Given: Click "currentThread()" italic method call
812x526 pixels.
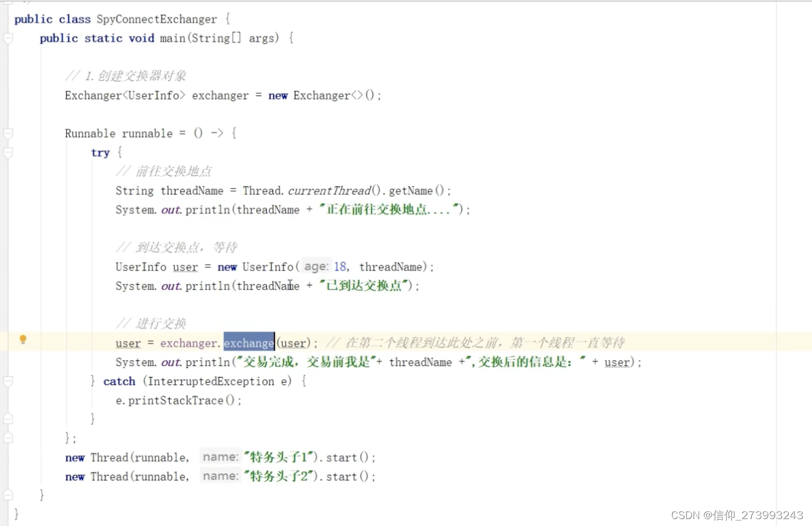Looking at the screenshot, I should point(334,190).
